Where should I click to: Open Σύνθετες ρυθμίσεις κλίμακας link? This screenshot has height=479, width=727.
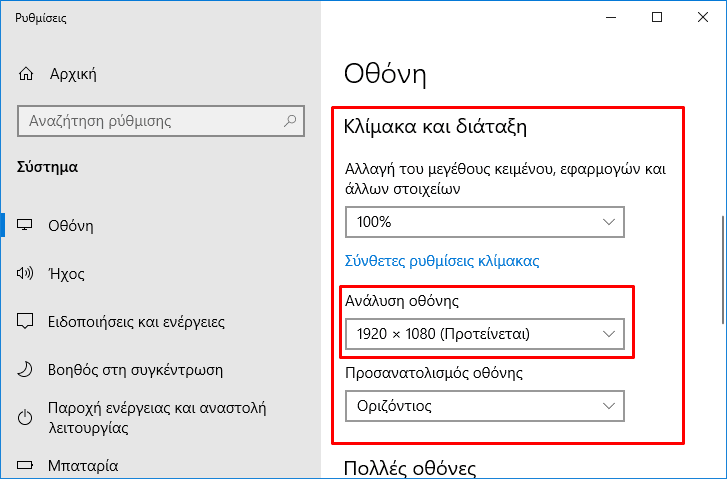[441, 261]
